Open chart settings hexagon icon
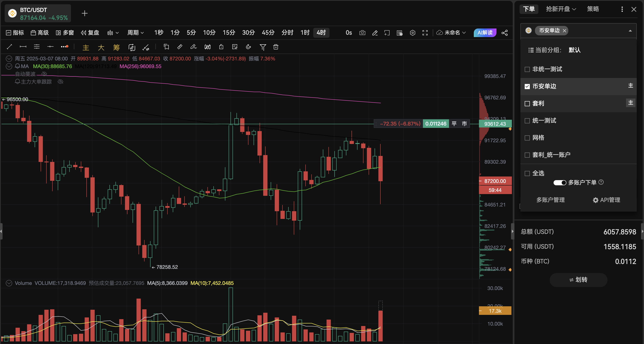 pos(412,33)
